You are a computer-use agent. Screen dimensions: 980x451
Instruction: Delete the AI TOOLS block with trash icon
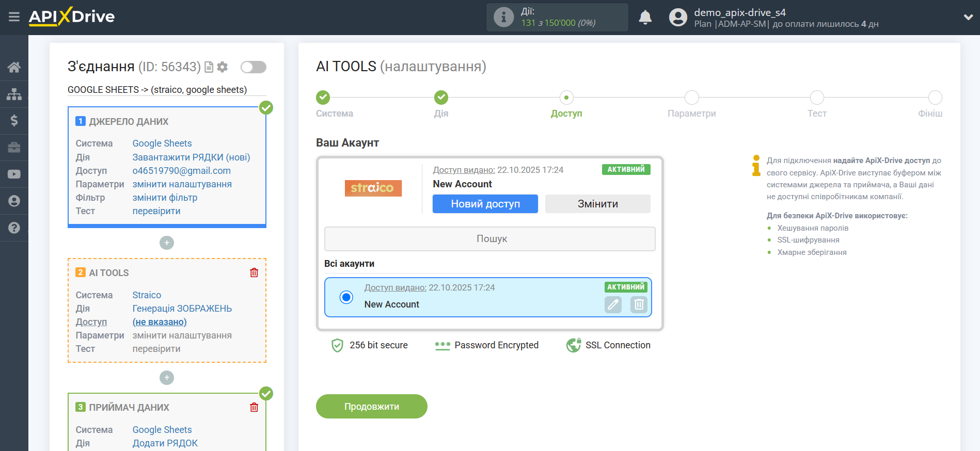coord(254,272)
